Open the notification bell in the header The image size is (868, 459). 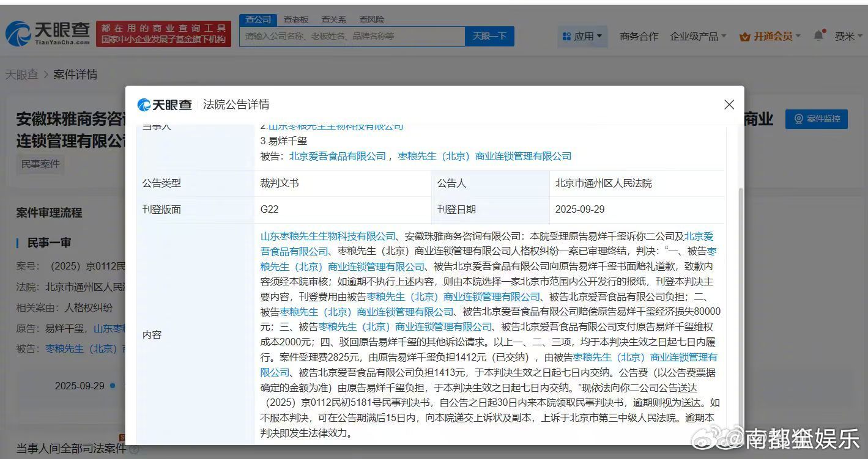coord(818,35)
